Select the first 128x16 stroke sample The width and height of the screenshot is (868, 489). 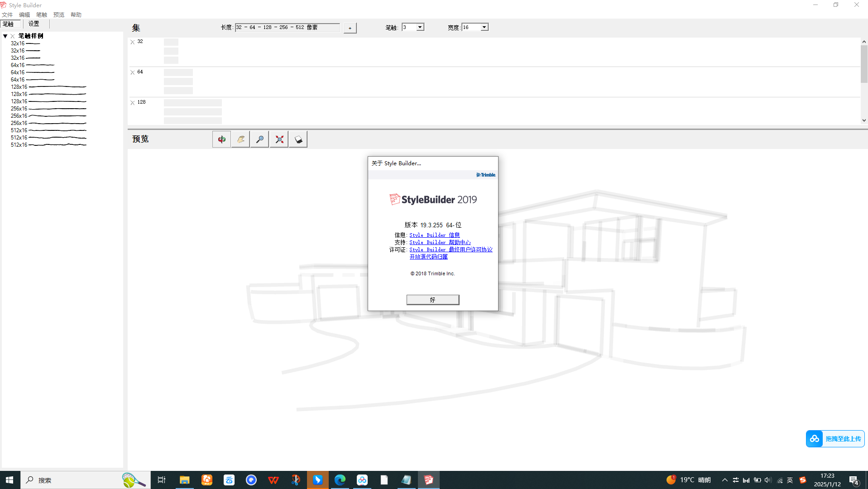tap(48, 87)
